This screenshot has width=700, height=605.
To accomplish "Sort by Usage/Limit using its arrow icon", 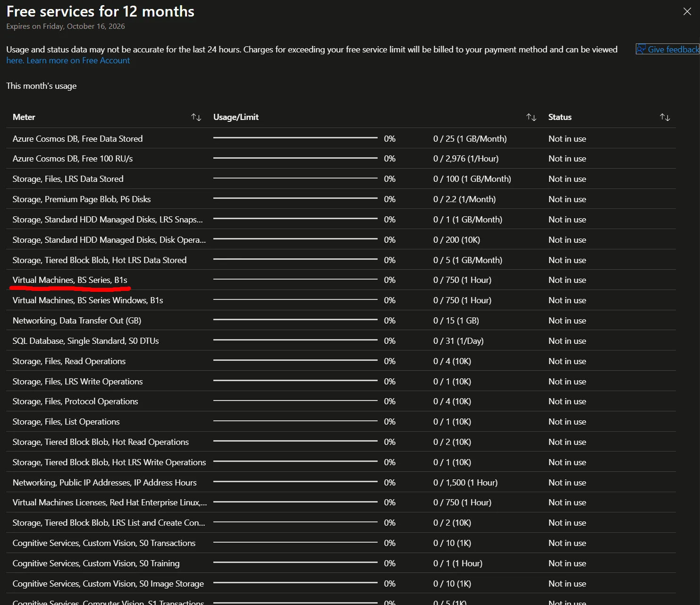I will coord(531,117).
